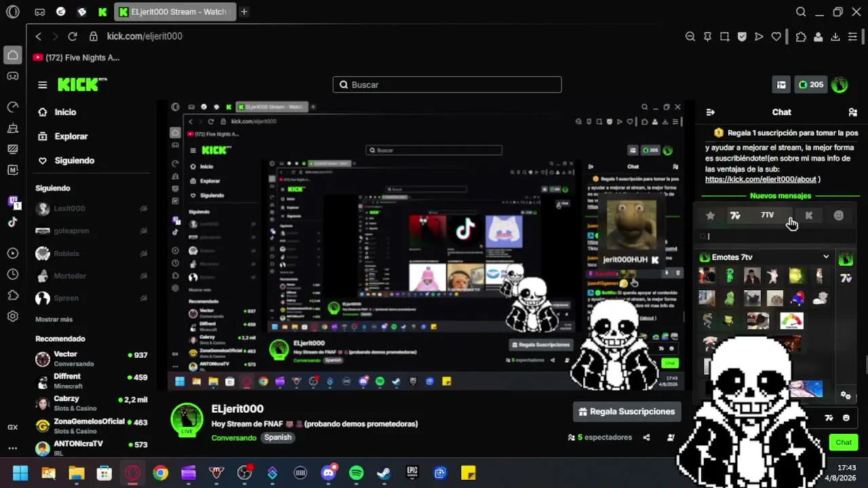
Task: Open sidebar history clock icon
Action: (x=13, y=274)
